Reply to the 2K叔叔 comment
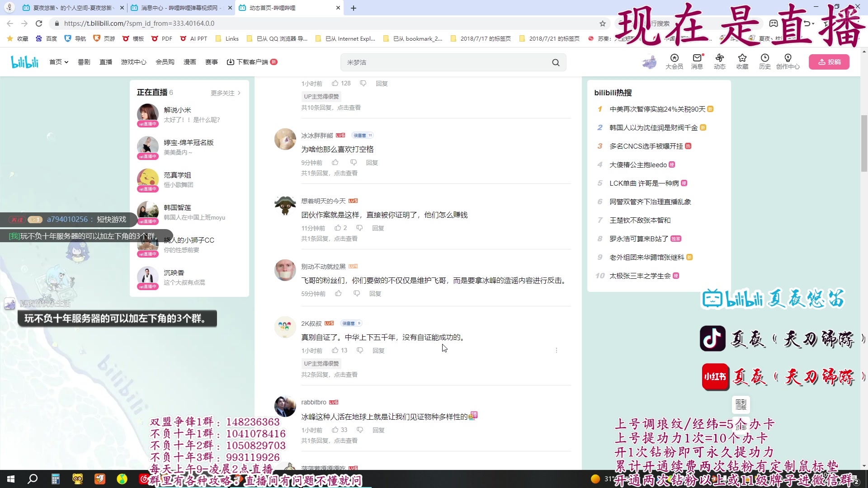Viewport: 868px width, 488px height. click(x=378, y=350)
